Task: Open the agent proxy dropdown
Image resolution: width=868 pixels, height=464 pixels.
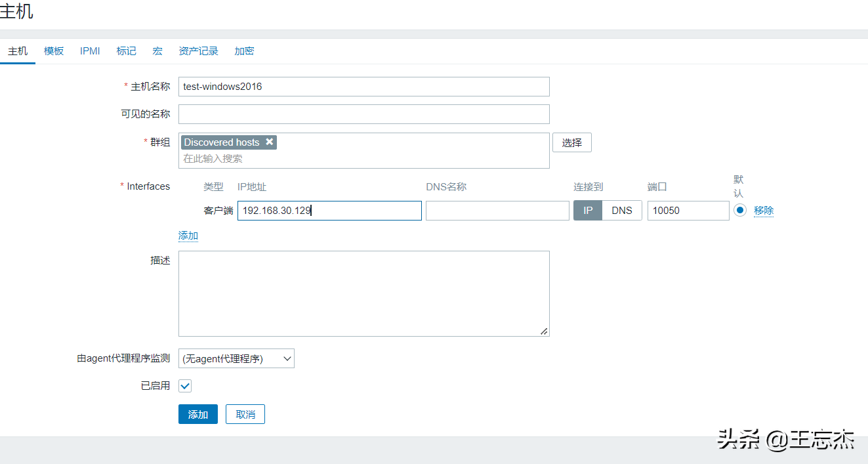Action: [236, 358]
